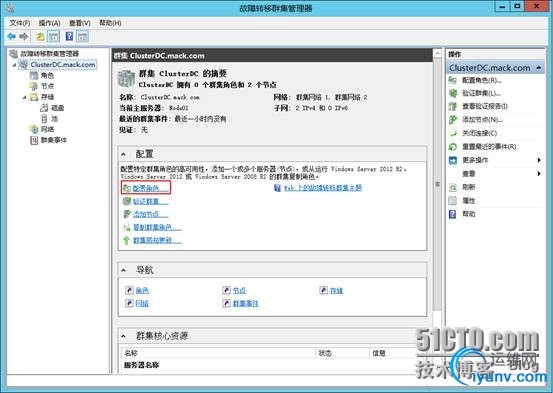Follow the 网络 link in 导航 section

pos(142,303)
